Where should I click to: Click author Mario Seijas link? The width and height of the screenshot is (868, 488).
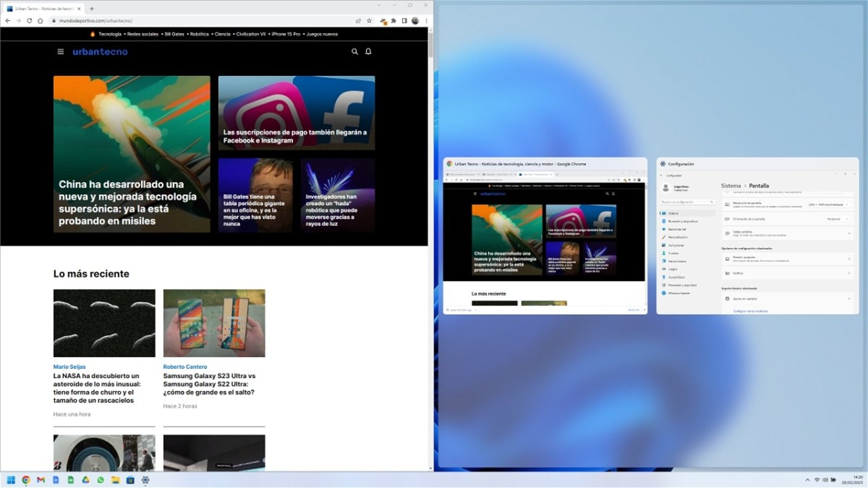pyautogui.click(x=69, y=366)
